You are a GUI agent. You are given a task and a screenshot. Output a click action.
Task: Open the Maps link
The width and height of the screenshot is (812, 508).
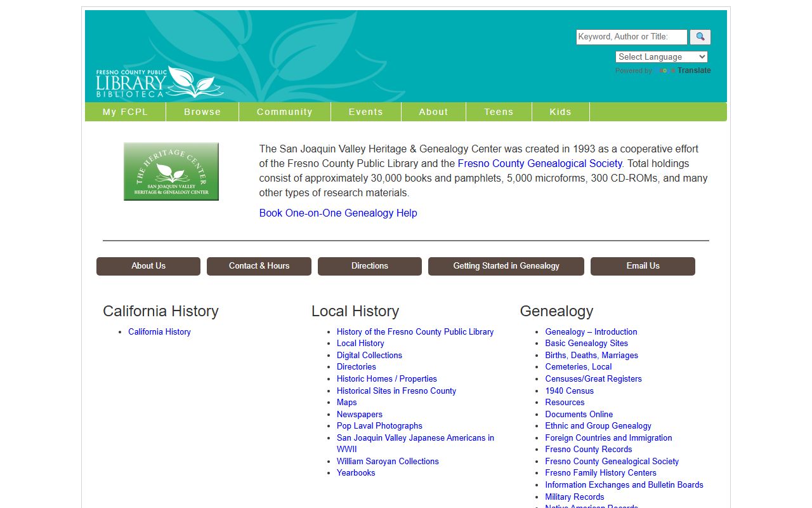point(347,402)
